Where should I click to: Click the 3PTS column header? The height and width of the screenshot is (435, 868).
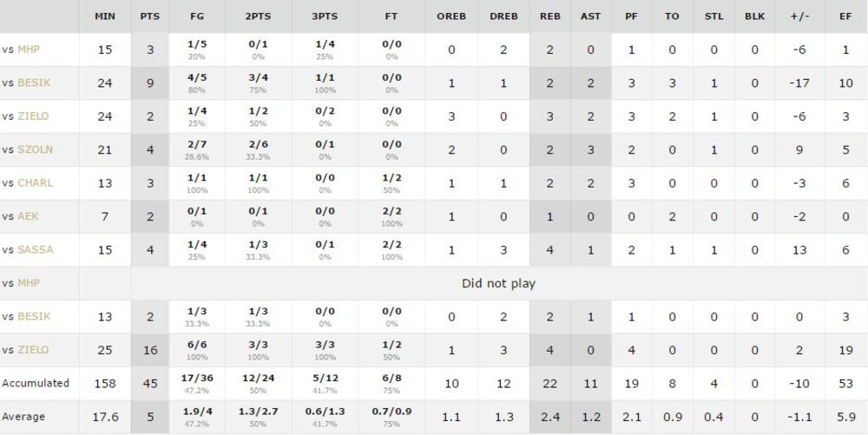point(325,16)
